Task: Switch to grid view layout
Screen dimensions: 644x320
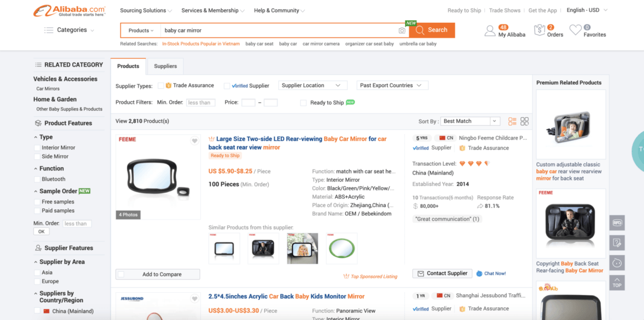Action: [525, 121]
